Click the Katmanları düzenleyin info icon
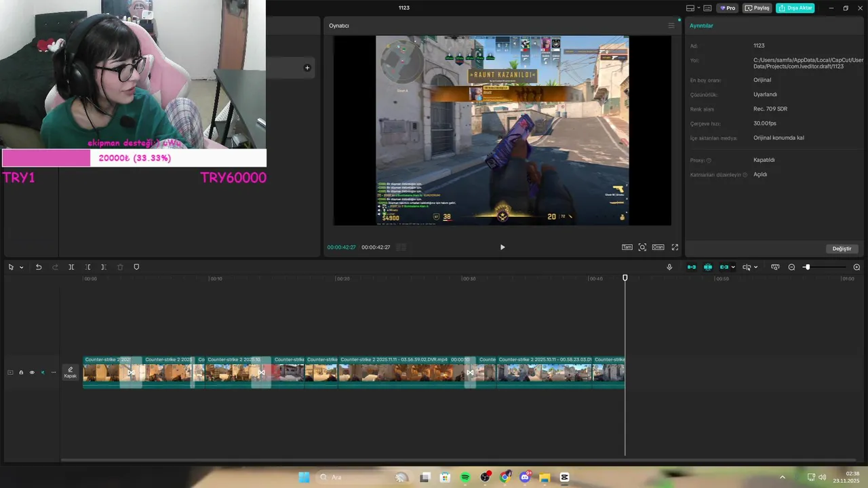Image resolution: width=868 pixels, height=488 pixels. 745,175
